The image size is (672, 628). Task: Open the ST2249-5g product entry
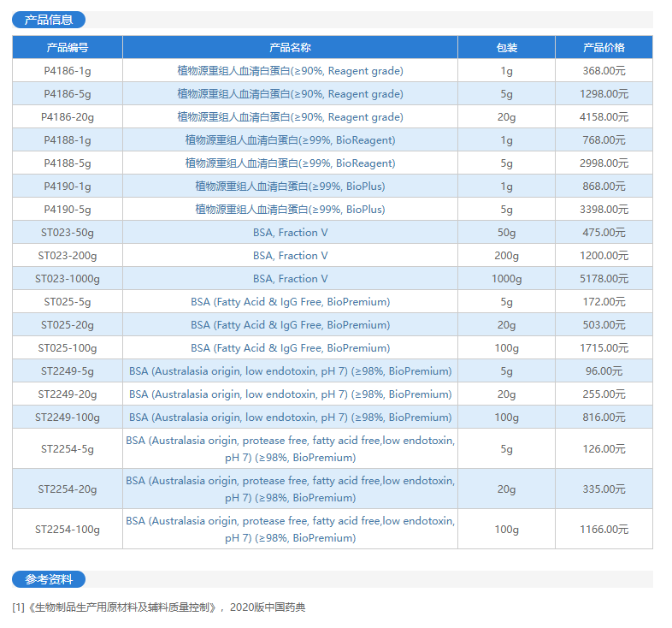pos(68,371)
